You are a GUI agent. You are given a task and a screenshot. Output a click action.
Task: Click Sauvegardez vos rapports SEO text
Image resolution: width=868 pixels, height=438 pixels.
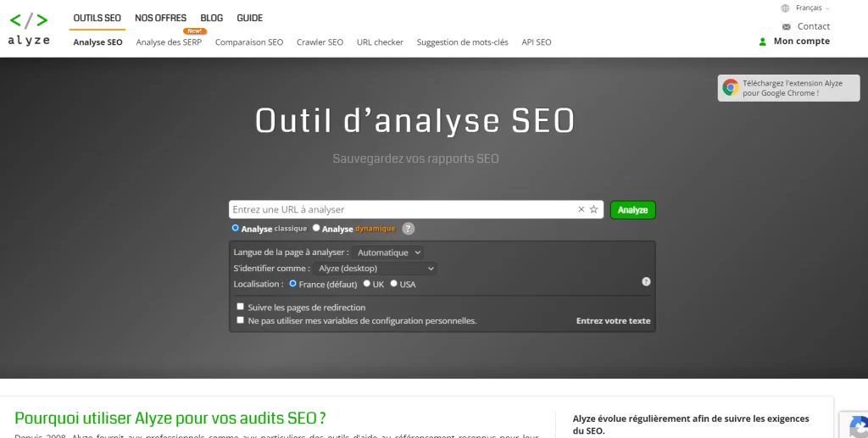[415, 158]
